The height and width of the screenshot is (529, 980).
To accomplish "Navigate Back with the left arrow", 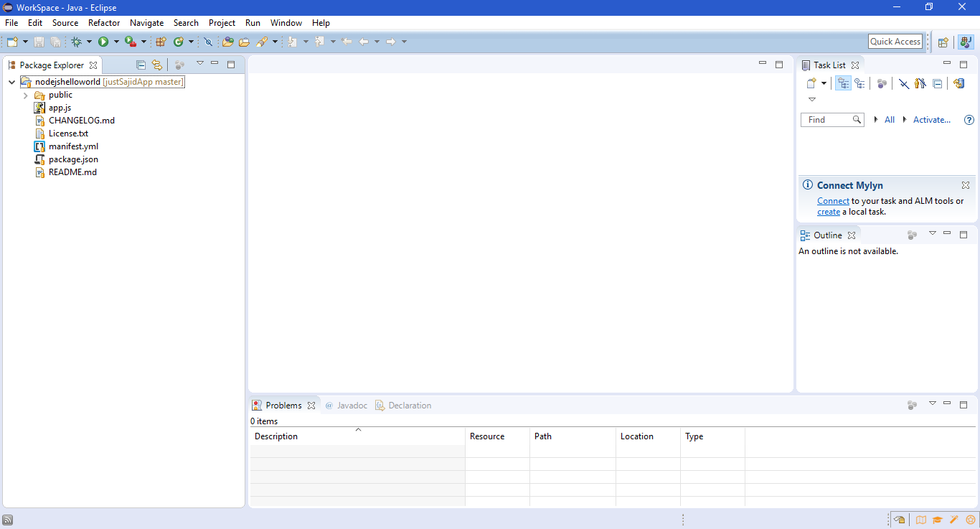I will [x=364, y=42].
